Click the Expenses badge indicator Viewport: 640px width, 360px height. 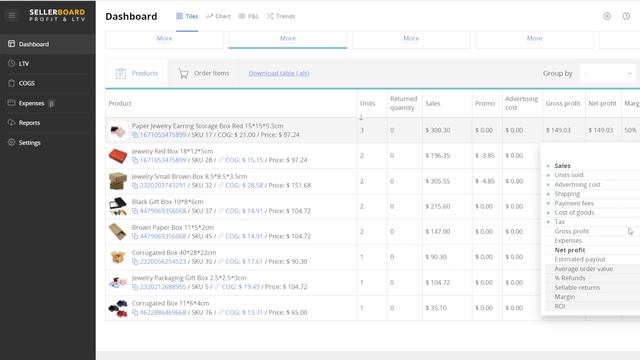[51, 103]
